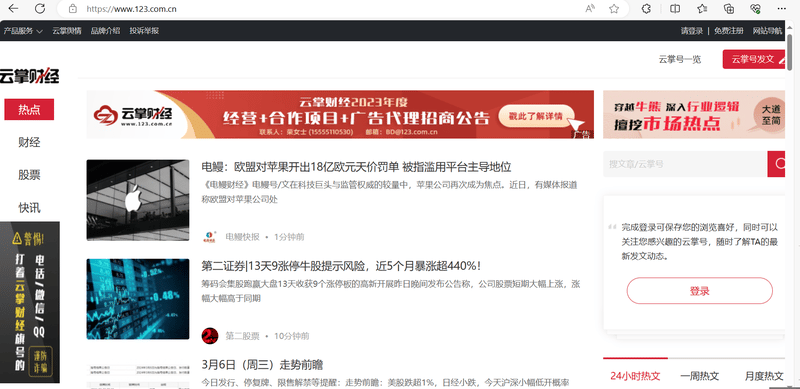Image resolution: width=800 pixels, height=389 pixels.
Task: Open article 电鳗：欧盟对苹果开出18亿欧元天价罚单
Action: [356, 167]
